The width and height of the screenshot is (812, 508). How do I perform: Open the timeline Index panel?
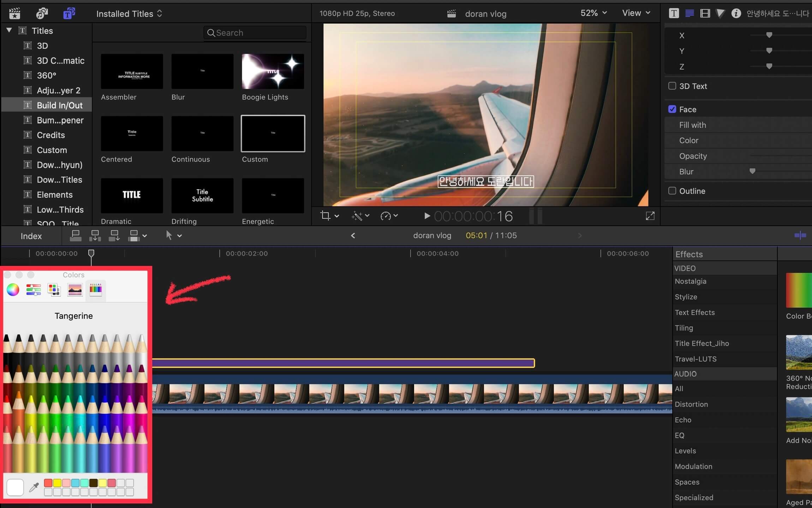[x=31, y=236]
